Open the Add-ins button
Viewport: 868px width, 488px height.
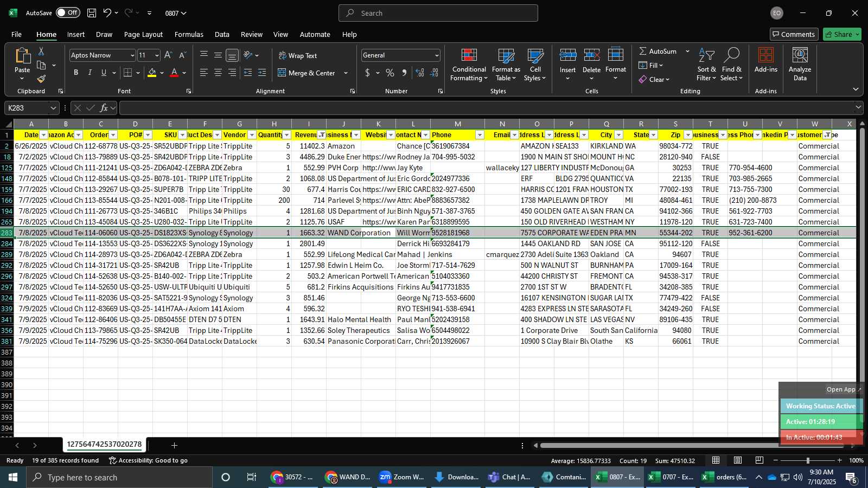click(766, 60)
